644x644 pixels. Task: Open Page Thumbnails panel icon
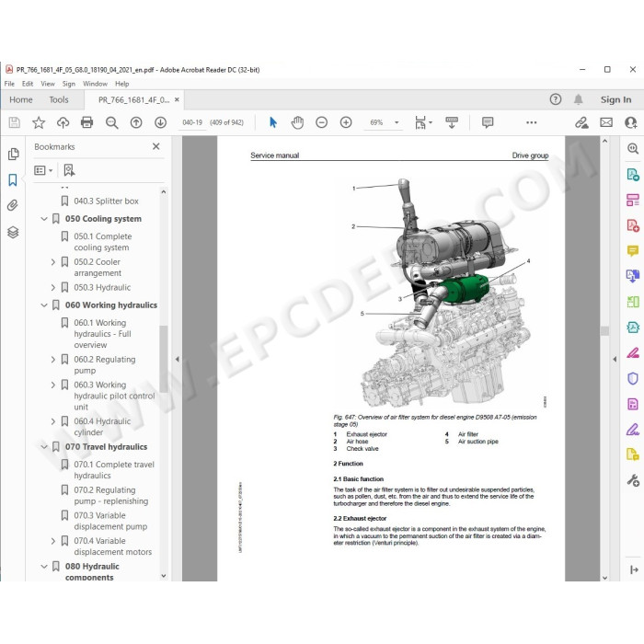(x=13, y=154)
